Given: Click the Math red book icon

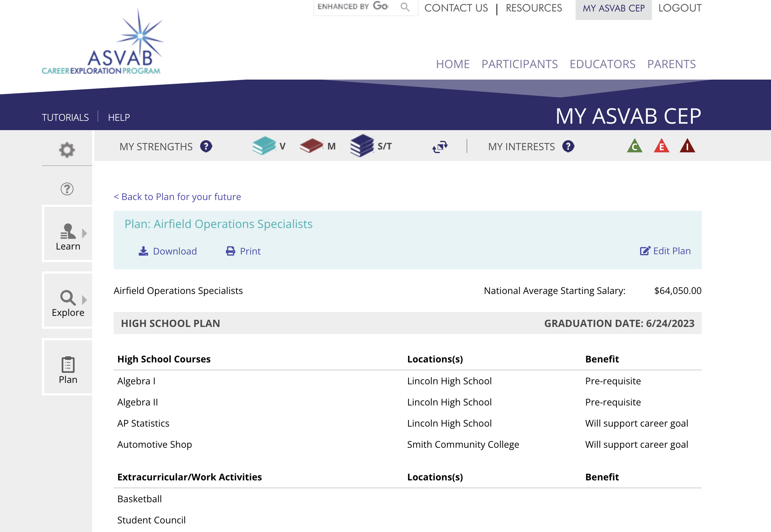Looking at the screenshot, I should pos(311,146).
